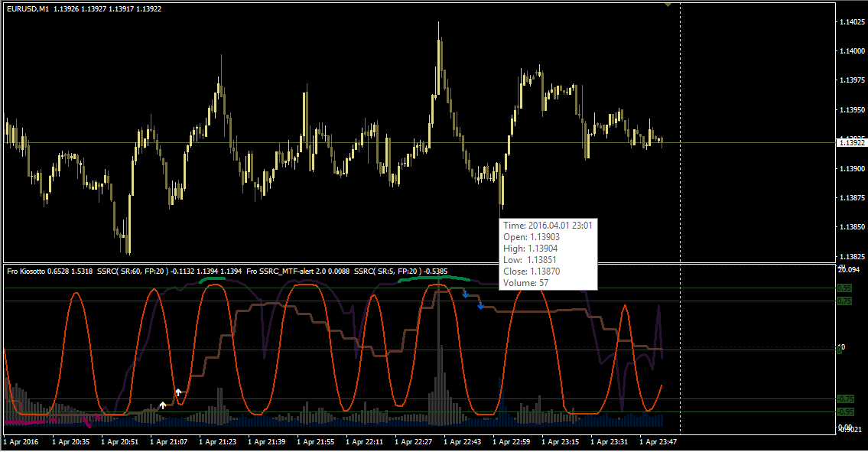
Task: Click the -0.95 indicator level label
Action: [845, 411]
